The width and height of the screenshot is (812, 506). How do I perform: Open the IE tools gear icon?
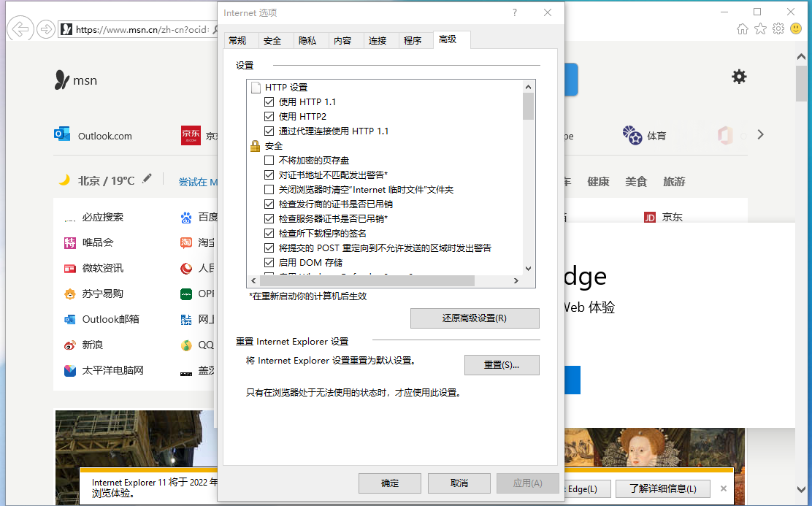[778, 29]
